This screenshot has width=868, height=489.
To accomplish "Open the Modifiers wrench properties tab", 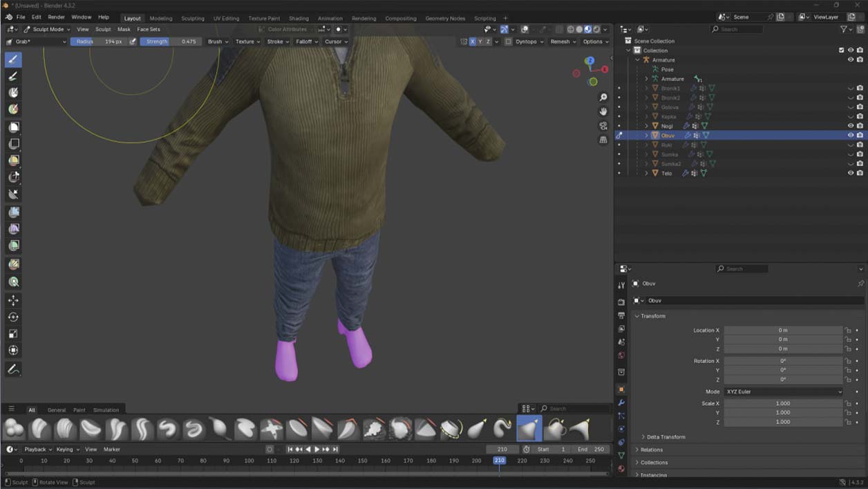I will click(x=621, y=403).
